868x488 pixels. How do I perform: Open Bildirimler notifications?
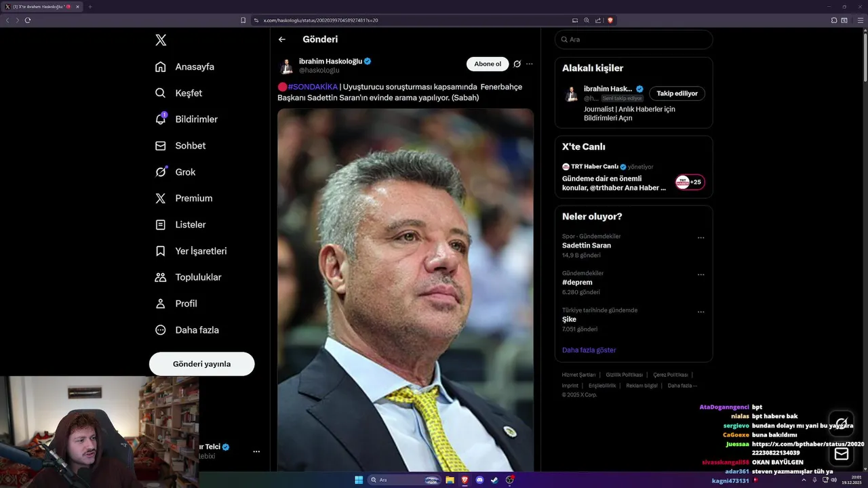coord(186,119)
